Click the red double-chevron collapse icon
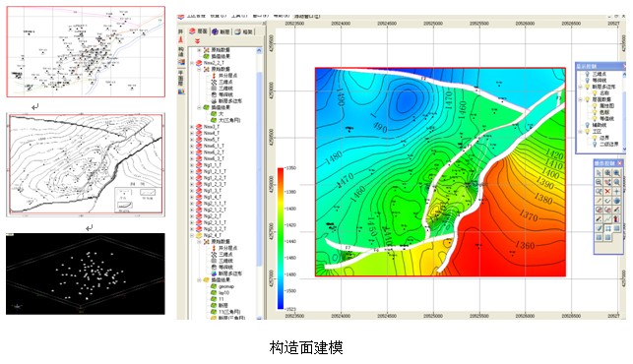This screenshot has height=364, width=633. click(x=198, y=41)
